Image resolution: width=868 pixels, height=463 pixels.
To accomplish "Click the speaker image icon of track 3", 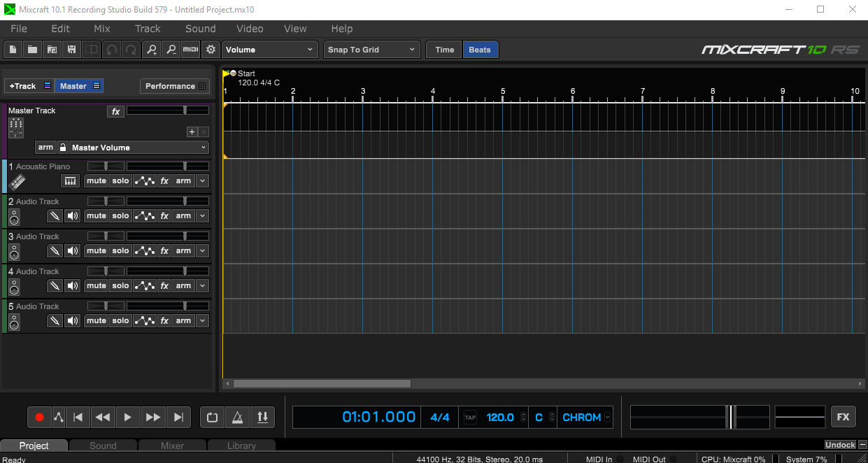I will [15, 252].
